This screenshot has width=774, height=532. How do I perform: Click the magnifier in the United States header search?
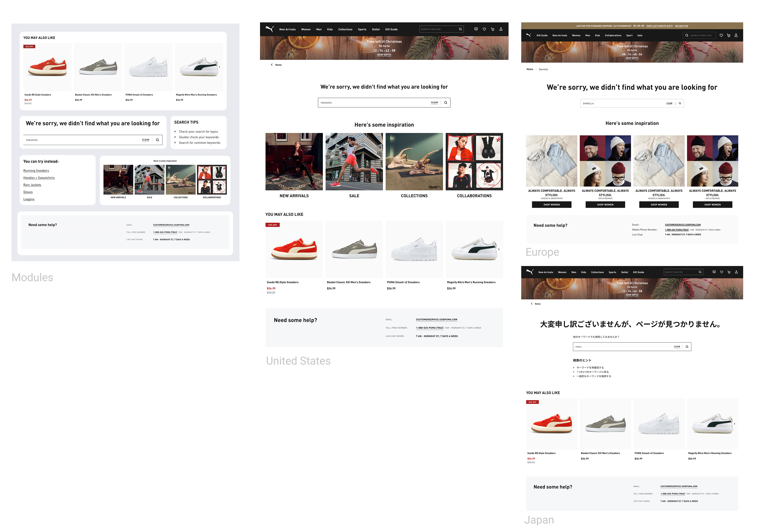(x=460, y=29)
